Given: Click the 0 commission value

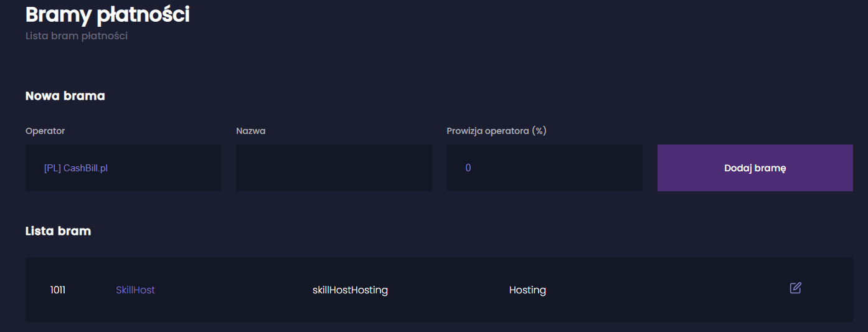Looking at the screenshot, I should pyautogui.click(x=468, y=168).
